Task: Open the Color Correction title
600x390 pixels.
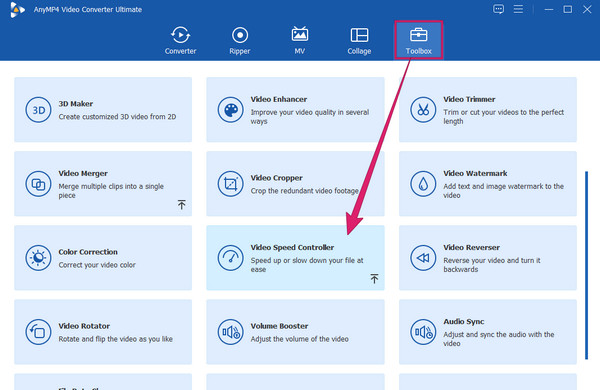Action: click(x=88, y=252)
